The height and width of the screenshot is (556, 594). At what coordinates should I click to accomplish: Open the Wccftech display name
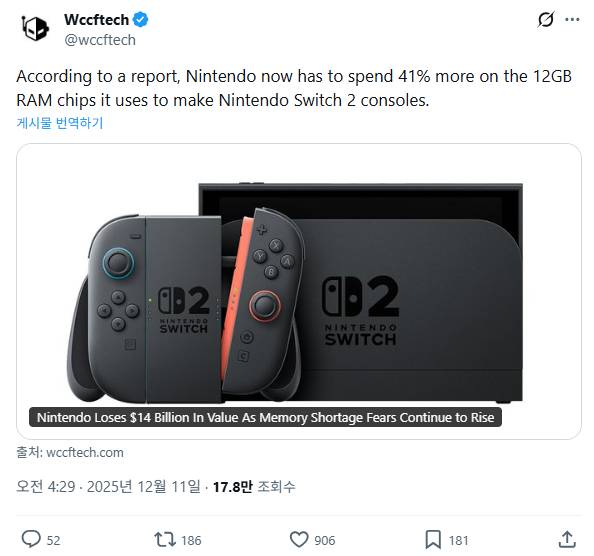(96, 20)
